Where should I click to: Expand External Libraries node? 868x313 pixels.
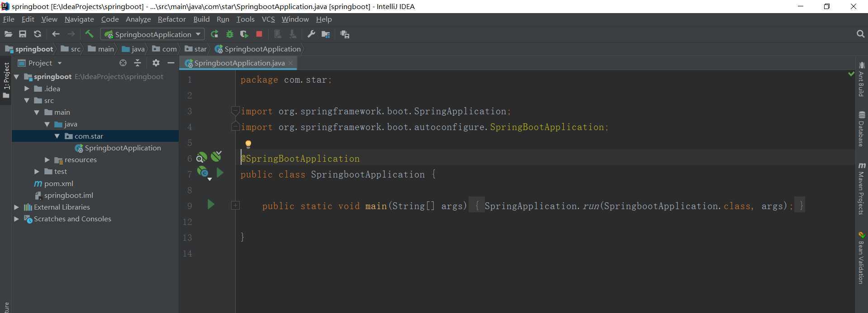16,207
